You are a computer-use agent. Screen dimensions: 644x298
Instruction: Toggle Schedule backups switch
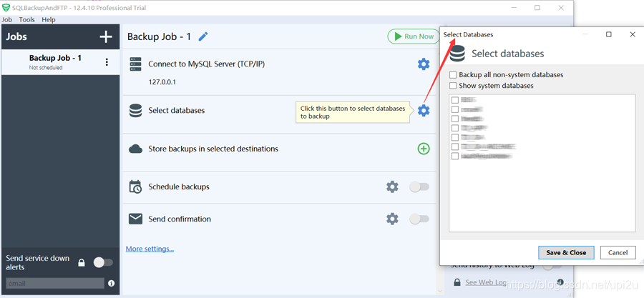tap(419, 187)
